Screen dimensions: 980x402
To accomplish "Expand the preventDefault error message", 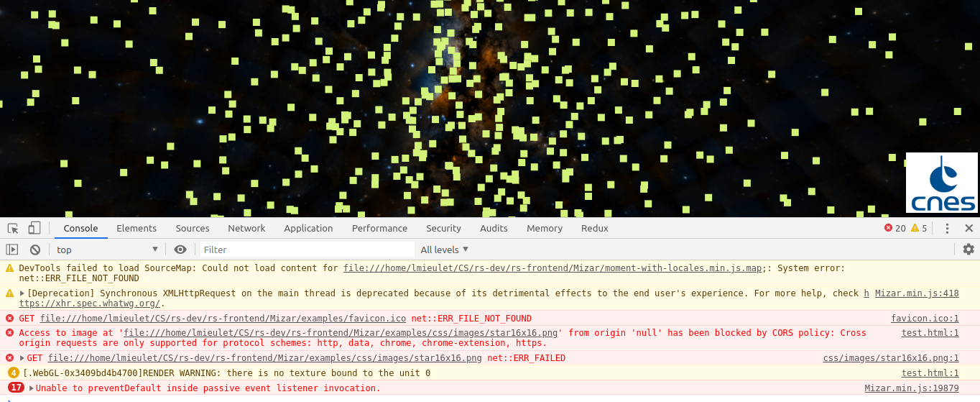I will pos(31,388).
